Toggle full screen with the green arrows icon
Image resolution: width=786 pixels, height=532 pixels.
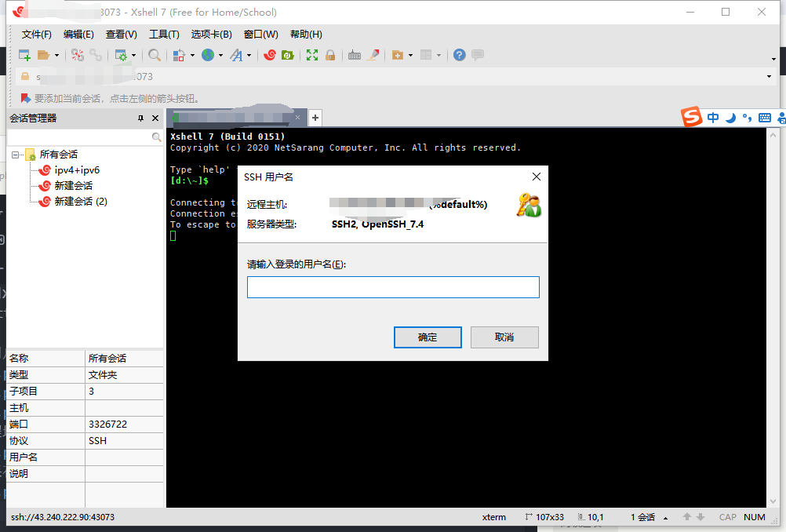(312, 55)
